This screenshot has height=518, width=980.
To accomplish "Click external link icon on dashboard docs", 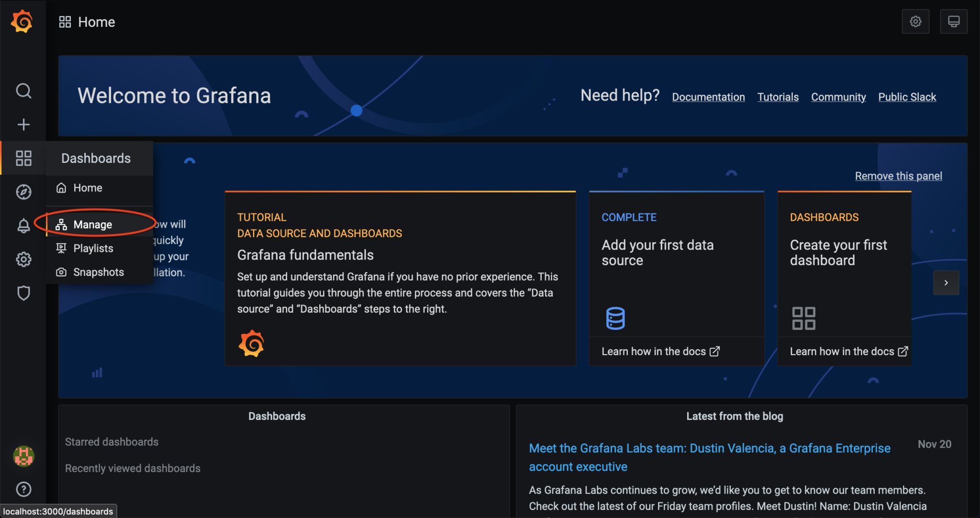I will point(903,351).
